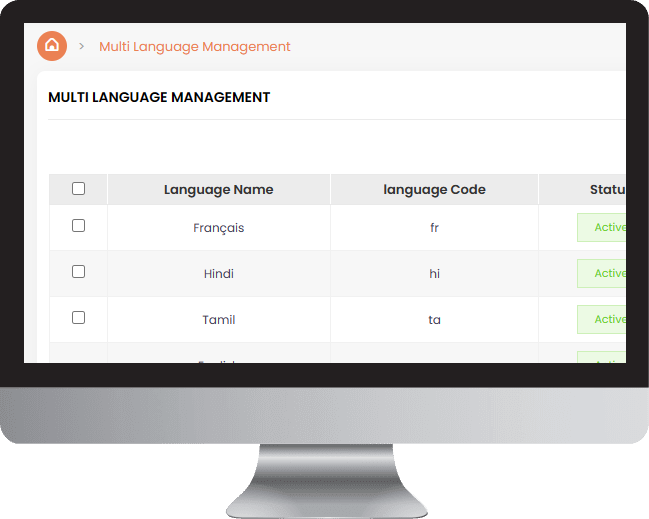Tick the checkbox for Hindi
This screenshot has height=519, width=649.
(79, 272)
